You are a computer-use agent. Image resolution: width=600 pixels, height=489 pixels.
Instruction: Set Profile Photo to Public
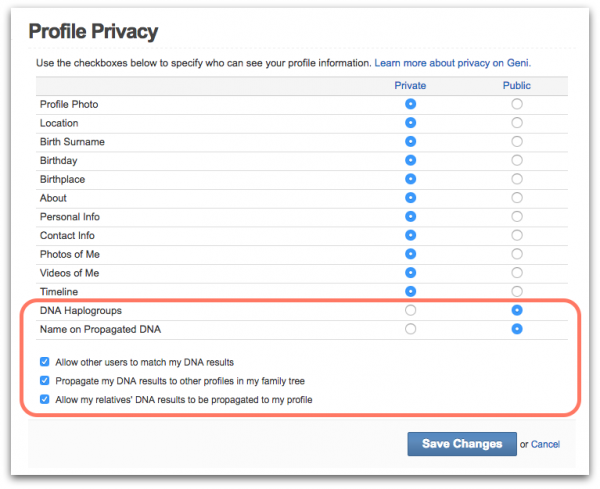tap(517, 104)
